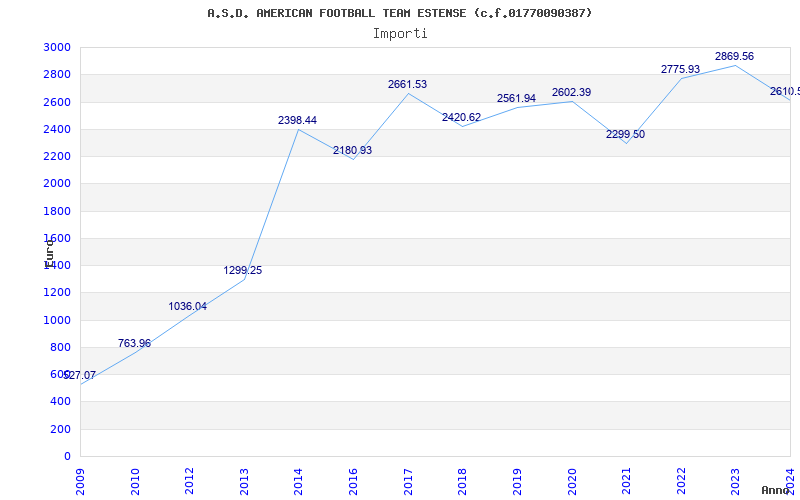Select data label 1299.25
Image resolution: width=800 pixels, height=500 pixels.
(243, 270)
